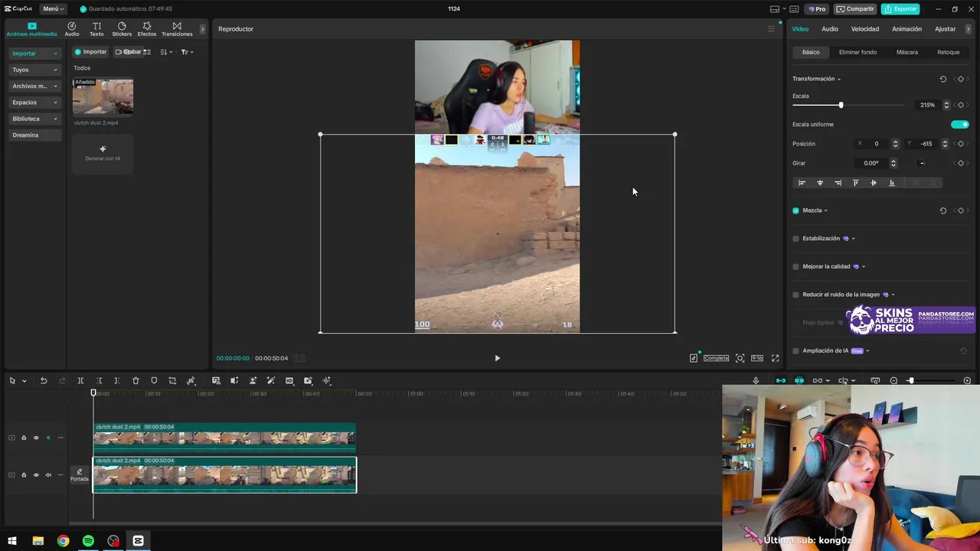Click the timeline zoom slider handle
This screenshot has height=551, width=980.
(910, 380)
